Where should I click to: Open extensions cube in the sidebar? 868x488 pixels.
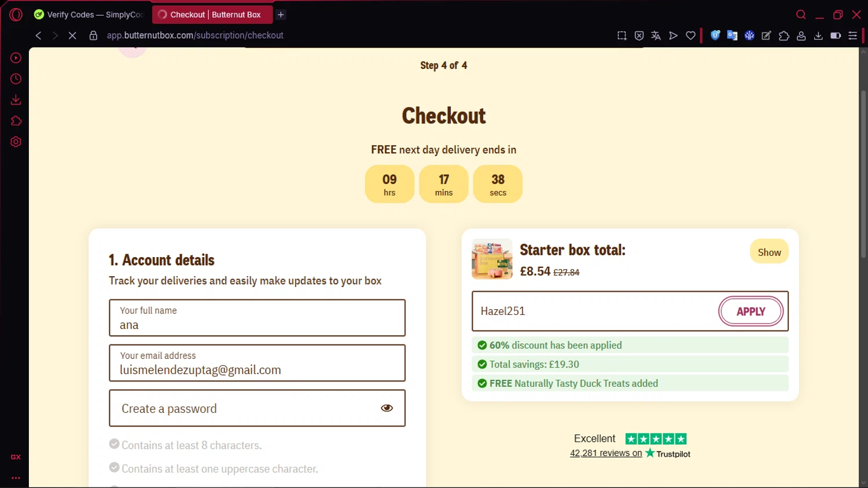pyautogui.click(x=16, y=121)
